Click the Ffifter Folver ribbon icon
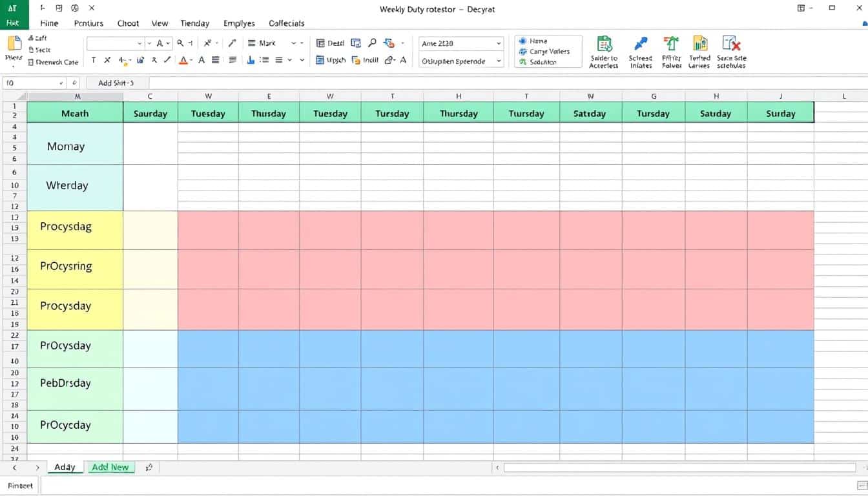 (x=672, y=44)
